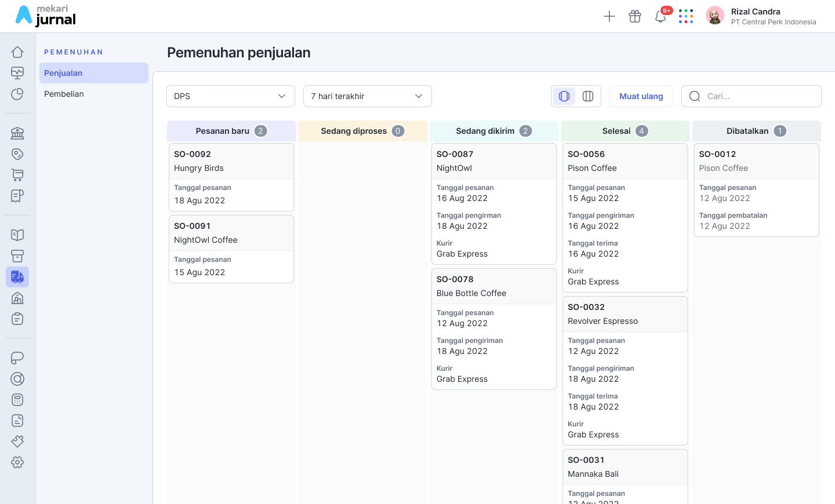Select Penjualan in the Pemenuhan menu
Viewport: 835px width, 504px height.
(x=93, y=73)
